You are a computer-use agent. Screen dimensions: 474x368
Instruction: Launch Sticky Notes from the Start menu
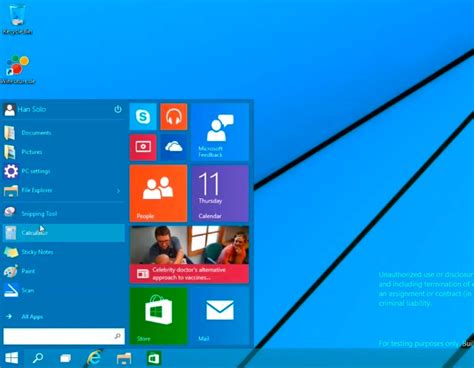pos(63,252)
